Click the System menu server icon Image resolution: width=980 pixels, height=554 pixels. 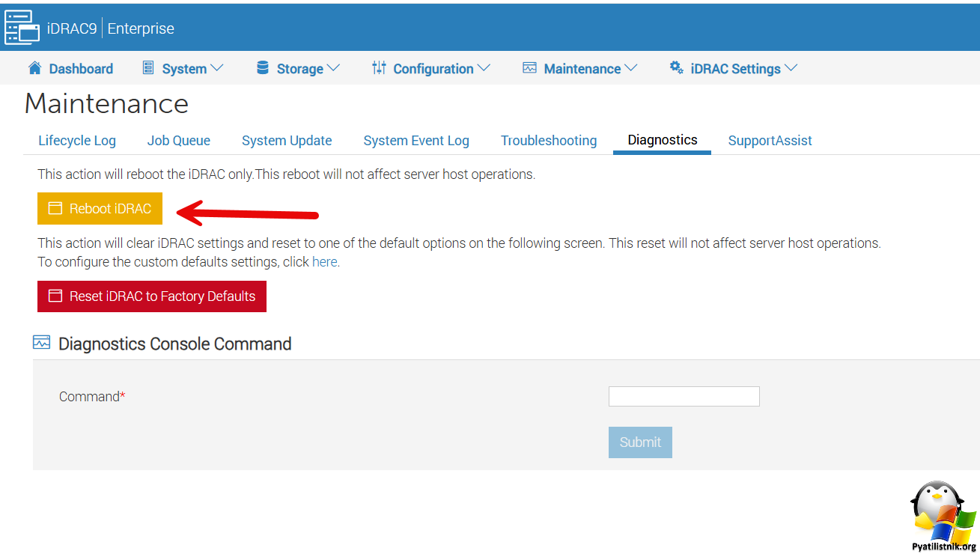(148, 68)
